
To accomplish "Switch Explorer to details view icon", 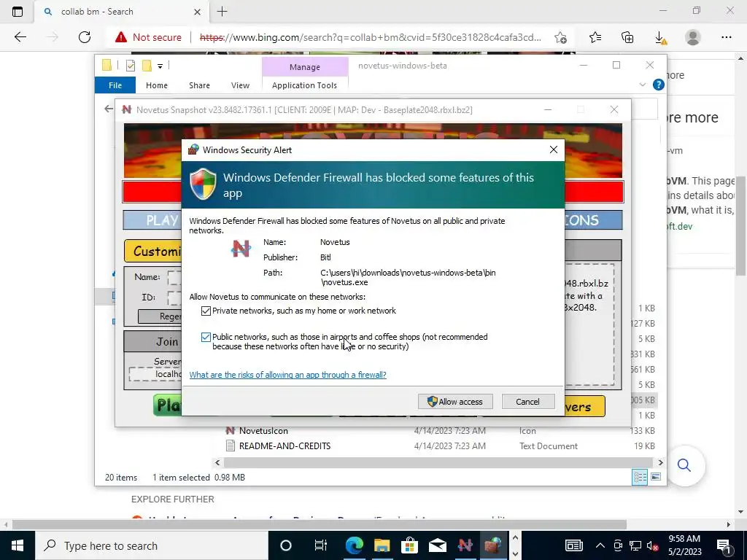I will (x=640, y=477).
